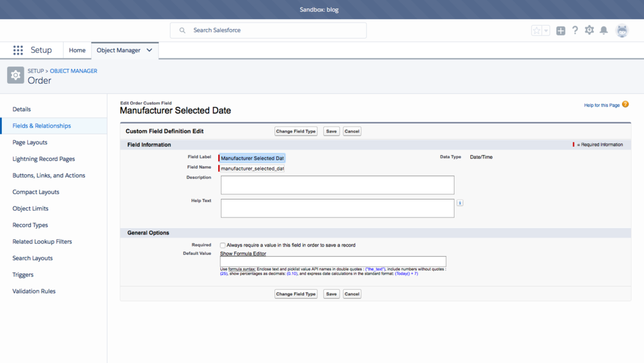Image resolution: width=644 pixels, height=363 pixels.
Task: Click the Help Text info icon
Action: point(460,203)
